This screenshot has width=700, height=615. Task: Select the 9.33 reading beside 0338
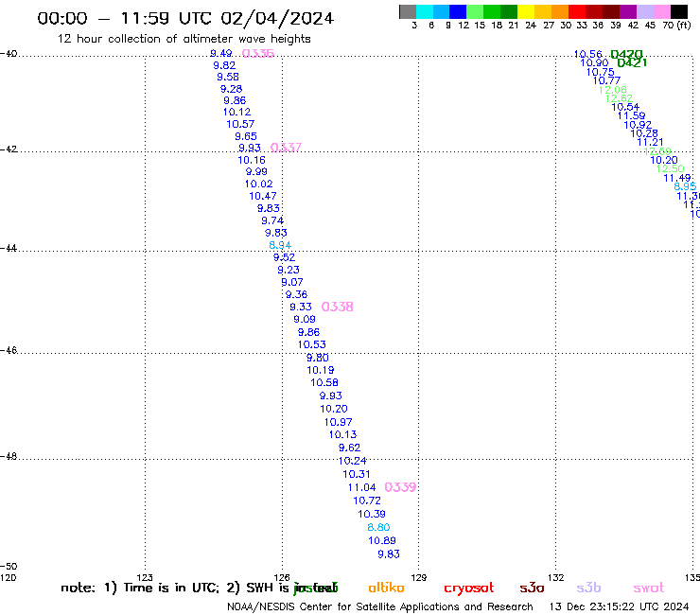[301, 307]
